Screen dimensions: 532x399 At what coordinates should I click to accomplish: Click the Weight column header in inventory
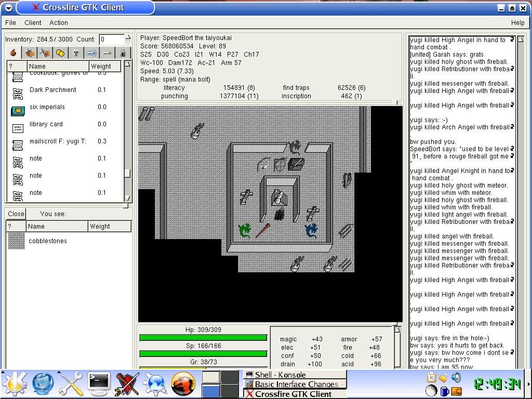click(105, 66)
